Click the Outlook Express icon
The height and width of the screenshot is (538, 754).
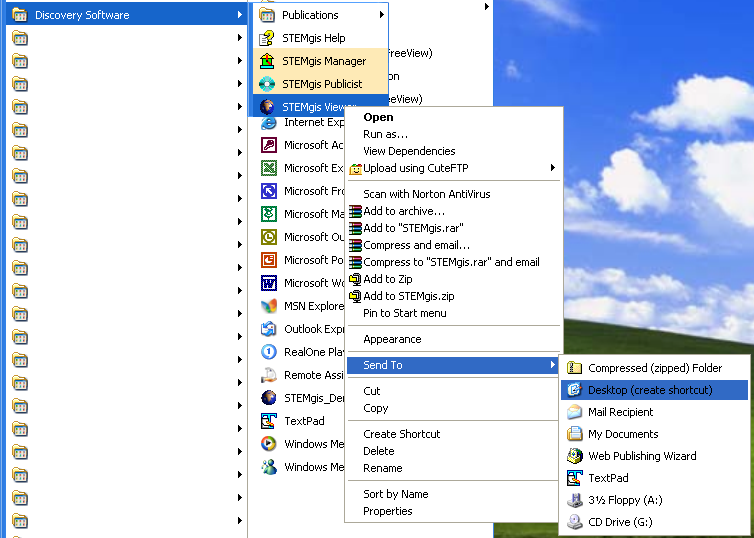point(269,329)
